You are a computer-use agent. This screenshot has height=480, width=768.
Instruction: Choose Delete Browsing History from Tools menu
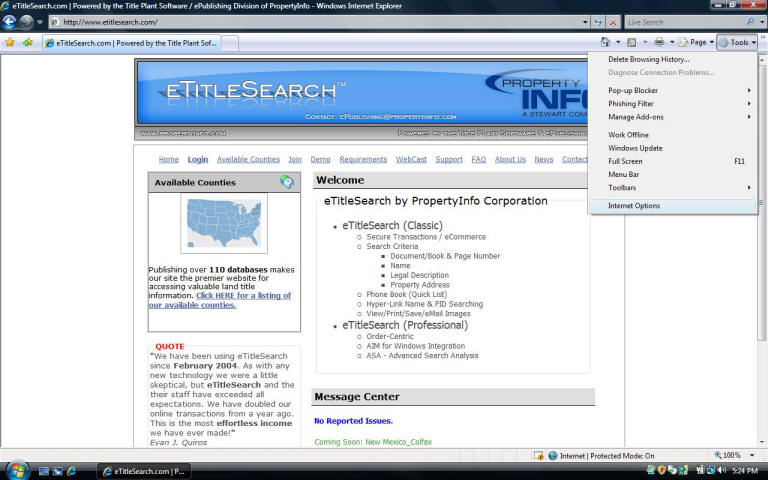[648, 59]
